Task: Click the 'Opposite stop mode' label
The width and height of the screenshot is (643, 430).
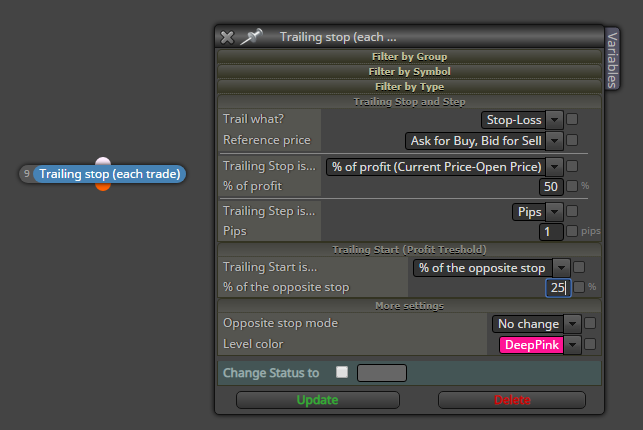Action: 280,323
